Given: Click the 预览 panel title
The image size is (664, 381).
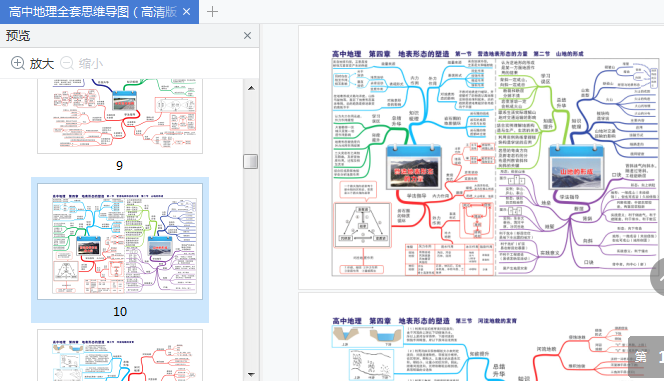Looking at the screenshot, I should [x=18, y=36].
